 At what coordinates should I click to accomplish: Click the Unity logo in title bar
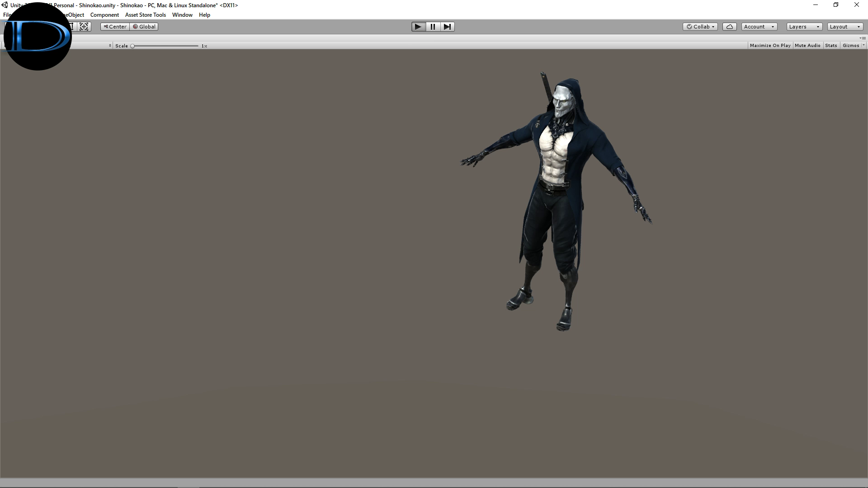[x=5, y=5]
